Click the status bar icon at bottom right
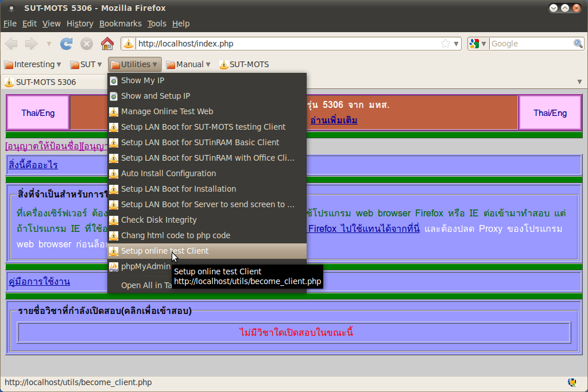Screen dimensions: 588x392 (572, 382)
